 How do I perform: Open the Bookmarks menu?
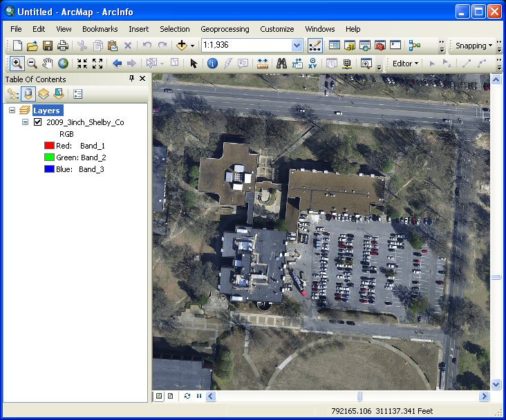click(100, 29)
